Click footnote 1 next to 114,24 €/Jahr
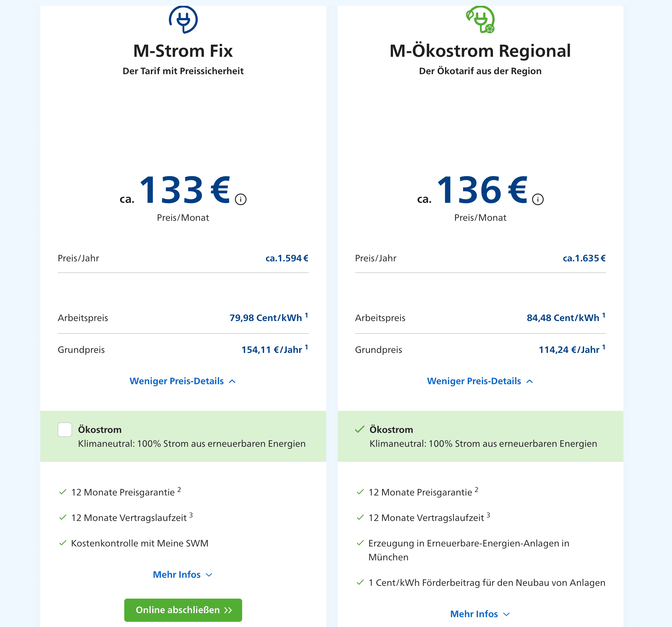The image size is (672, 627). pos(604,347)
